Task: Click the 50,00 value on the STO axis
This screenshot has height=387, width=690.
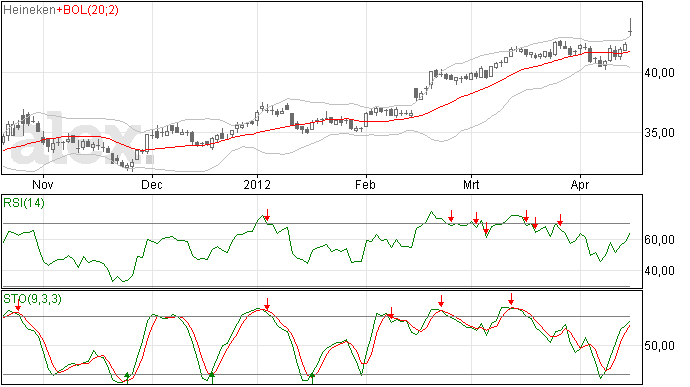Action: coord(660,346)
